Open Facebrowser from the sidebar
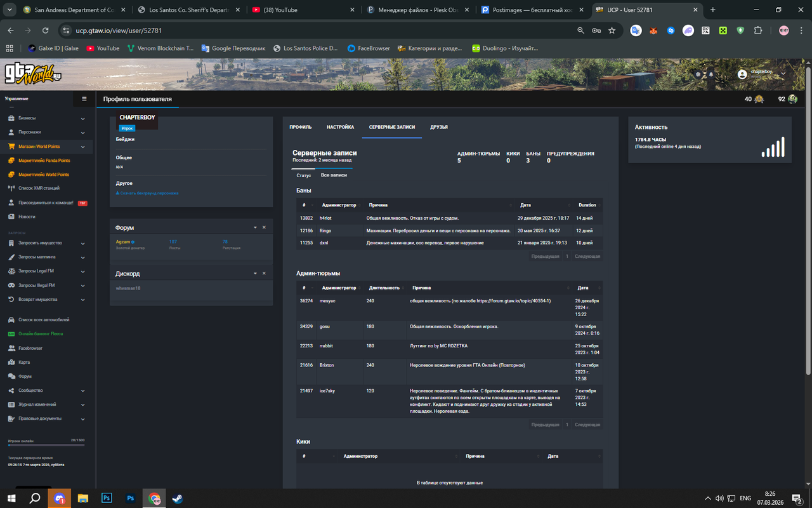This screenshot has width=812, height=508. 30,348
